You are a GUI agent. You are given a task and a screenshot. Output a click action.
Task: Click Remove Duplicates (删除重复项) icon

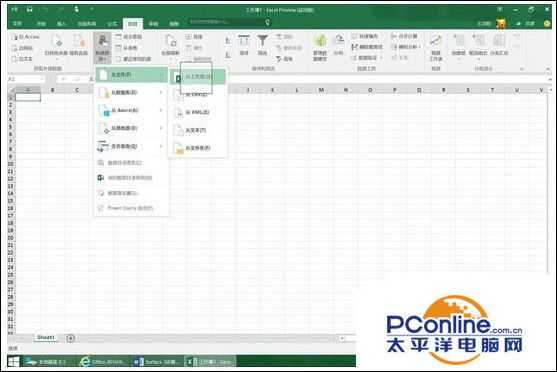[355, 47]
